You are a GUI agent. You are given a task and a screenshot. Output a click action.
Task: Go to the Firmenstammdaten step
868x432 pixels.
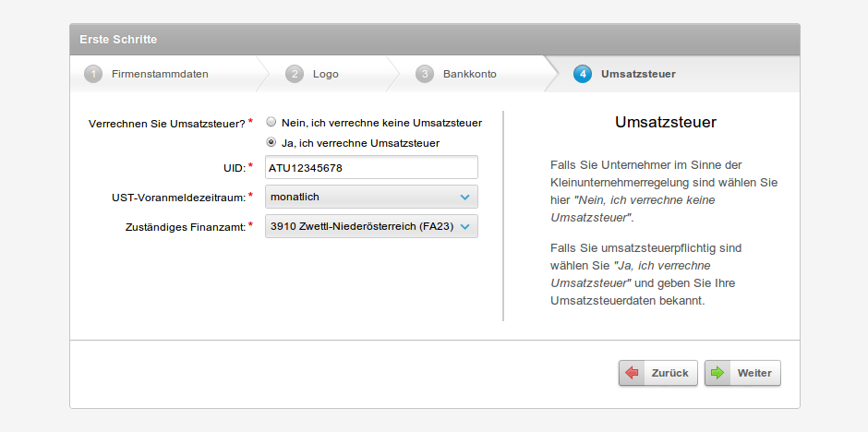(x=160, y=74)
